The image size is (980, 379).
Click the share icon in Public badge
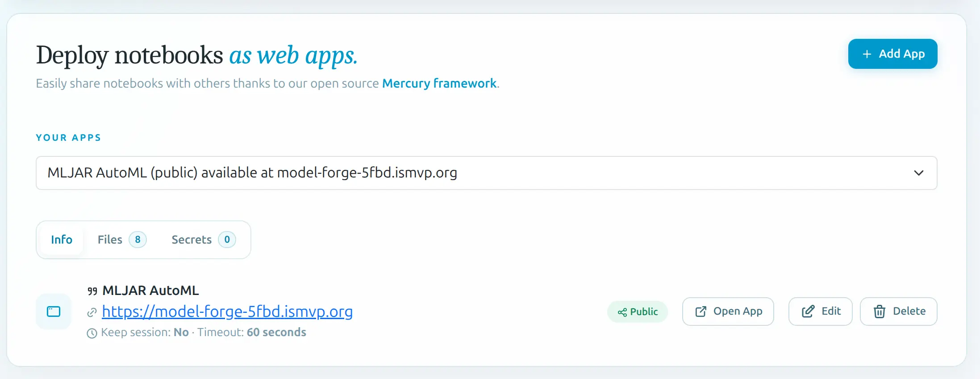pyautogui.click(x=622, y=312)
